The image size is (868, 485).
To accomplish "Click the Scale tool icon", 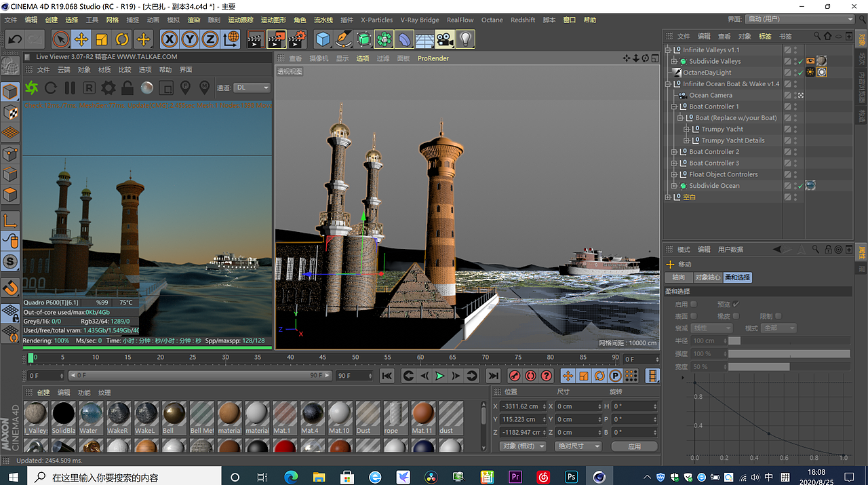I will [x=102, y=39].
